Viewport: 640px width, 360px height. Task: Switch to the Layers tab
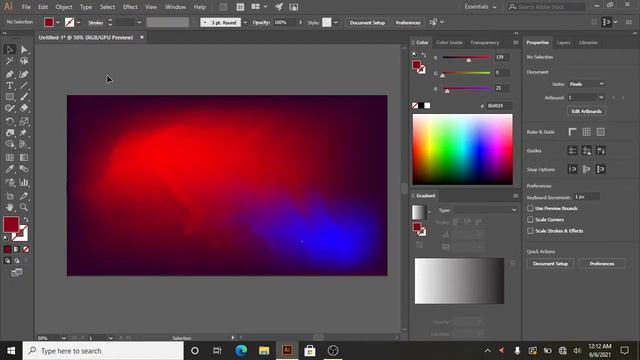click(x=564, y=42)
